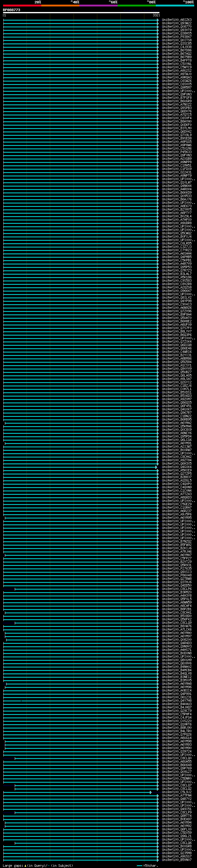Open hit UniRef100_Q38HS5
The width and height of the screenshot is (197, 868).
177,34
